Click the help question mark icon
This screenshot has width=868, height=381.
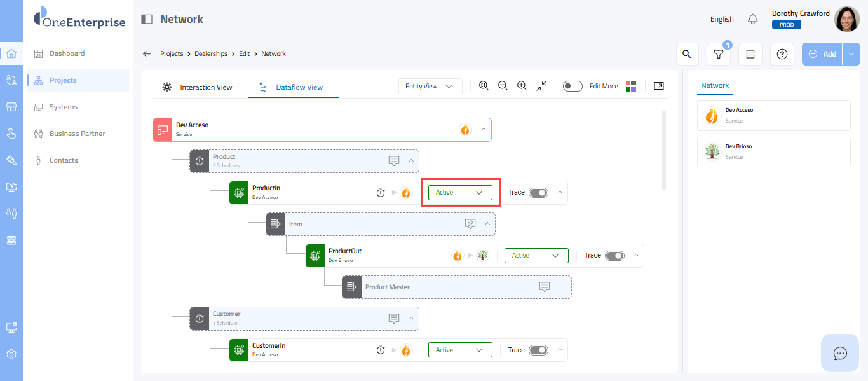(x=782, y=54)
